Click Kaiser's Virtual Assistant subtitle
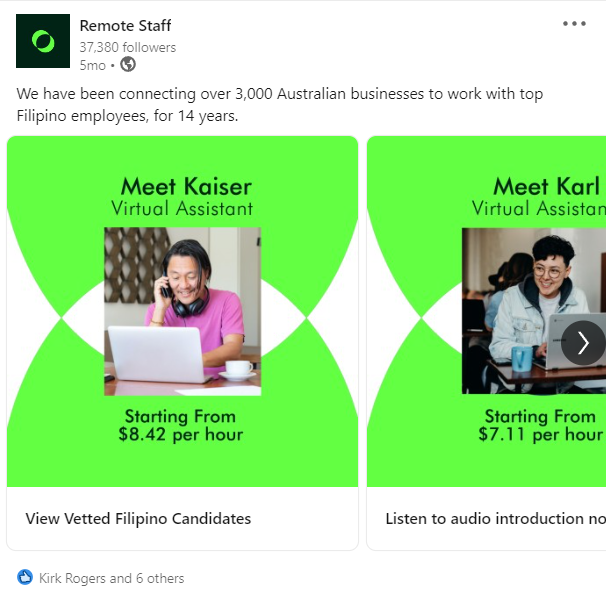The image size is (606, 592). click(x=182, y=209)
